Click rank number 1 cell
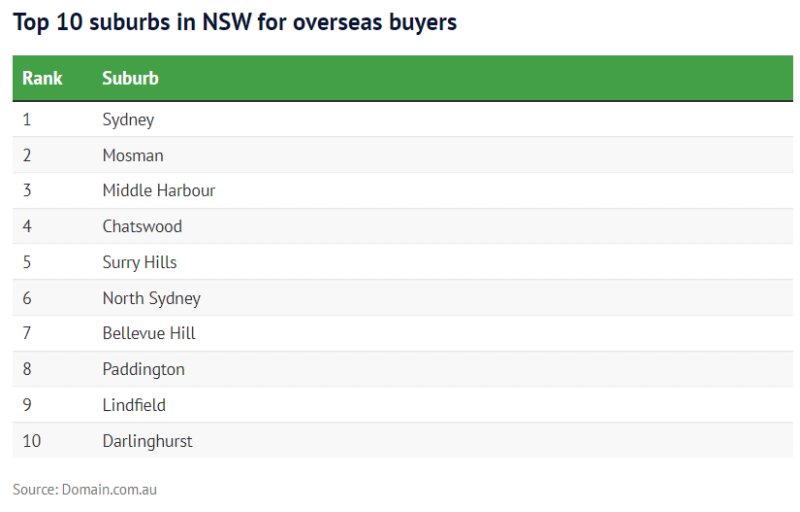Screen dimensions: 800x512 (x=27, y=119)
